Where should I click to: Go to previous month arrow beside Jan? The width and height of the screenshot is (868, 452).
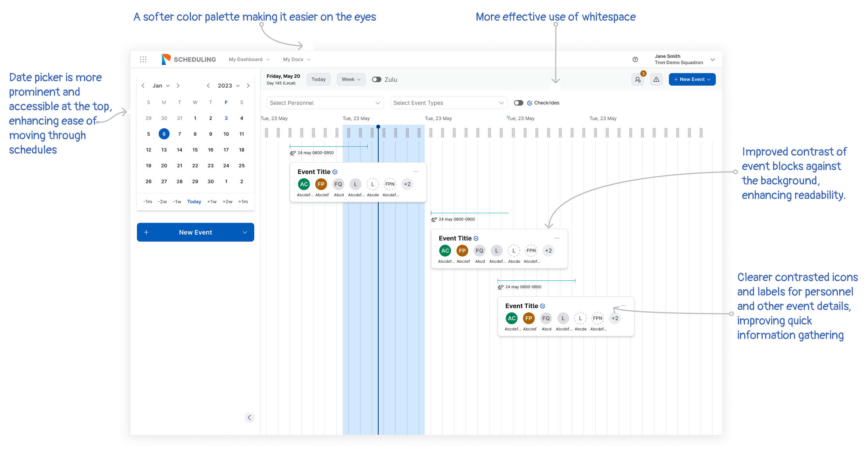tap(143, 86)
